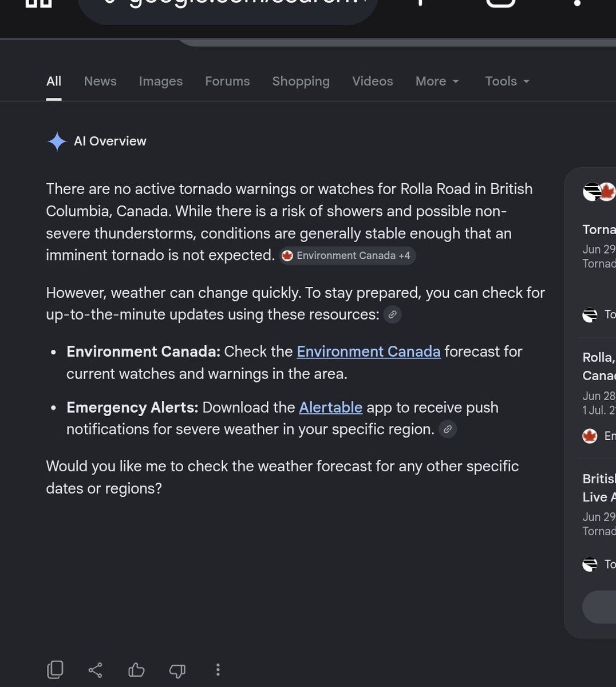
Task: Open the Alertable app link
Action: click(x=331, y=407)
